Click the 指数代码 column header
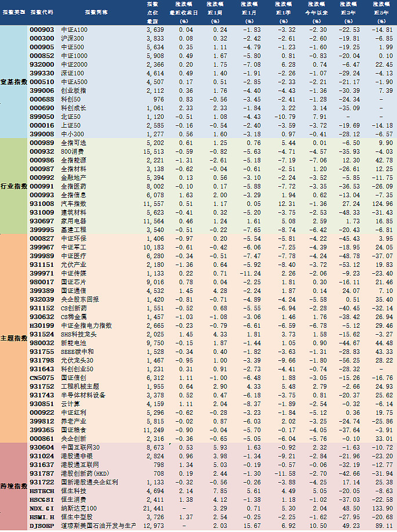The height and width of the screenshot is (532, 397). pos(41,12)
